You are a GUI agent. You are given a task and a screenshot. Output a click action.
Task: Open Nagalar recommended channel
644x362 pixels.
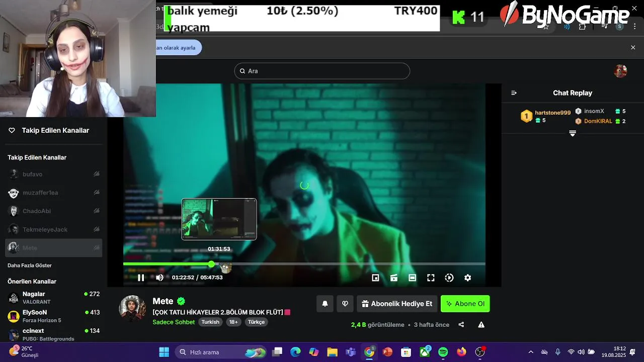tap(53, 297)
